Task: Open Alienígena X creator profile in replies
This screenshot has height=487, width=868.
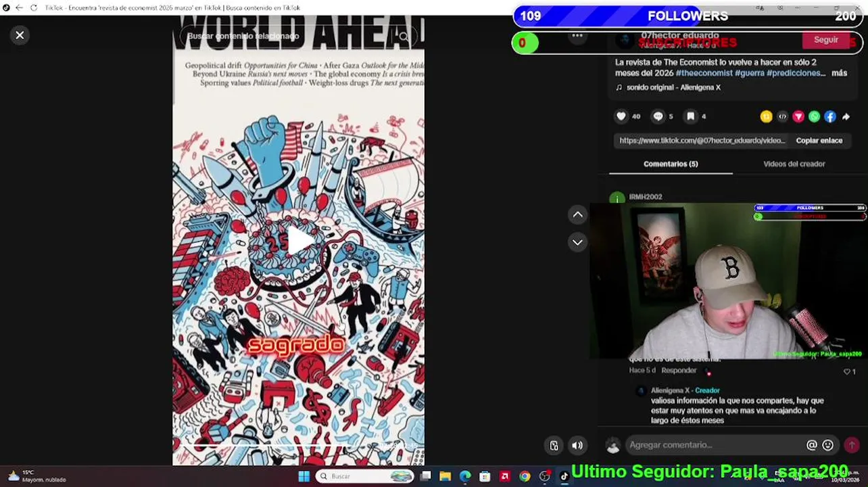Action: [670, 390]
